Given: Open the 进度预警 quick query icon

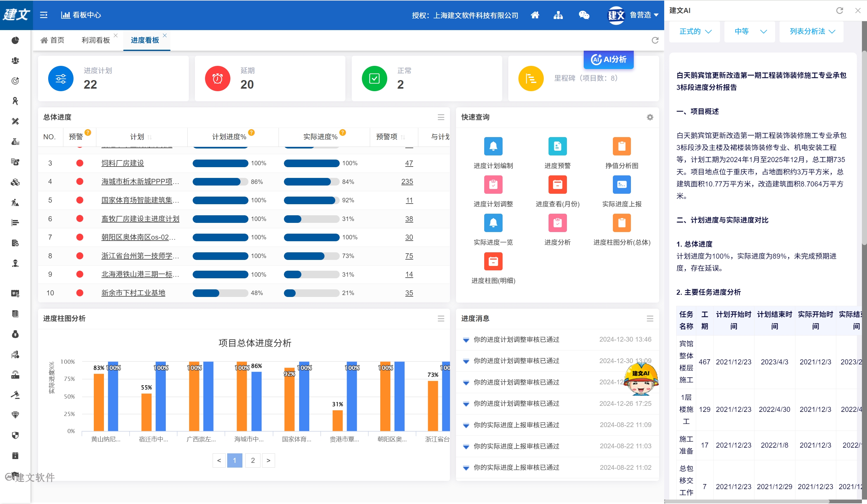Looking at the screenshot, I should click(x=557, y=146).
